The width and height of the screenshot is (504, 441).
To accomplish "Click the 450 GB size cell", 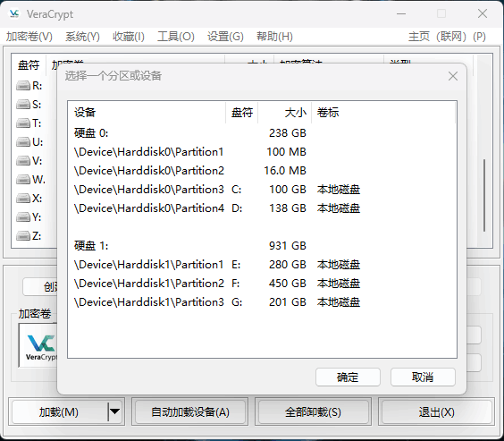I will point(288,284).
